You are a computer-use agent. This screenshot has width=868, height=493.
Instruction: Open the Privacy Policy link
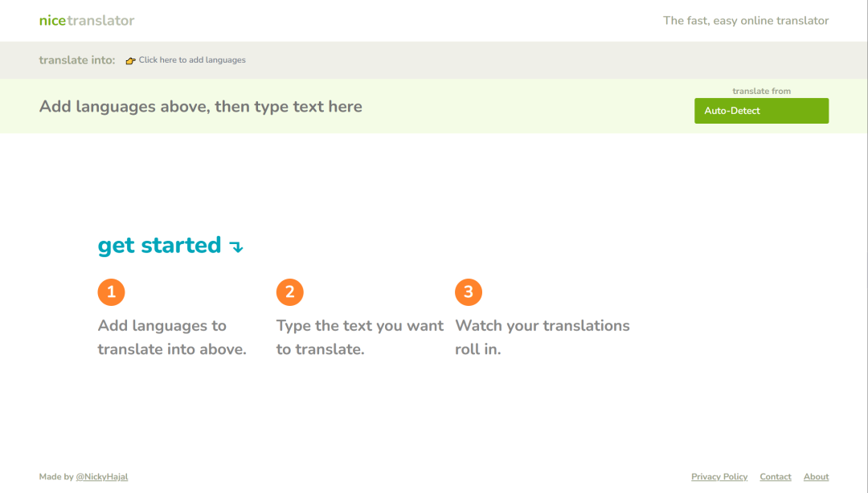719,477
